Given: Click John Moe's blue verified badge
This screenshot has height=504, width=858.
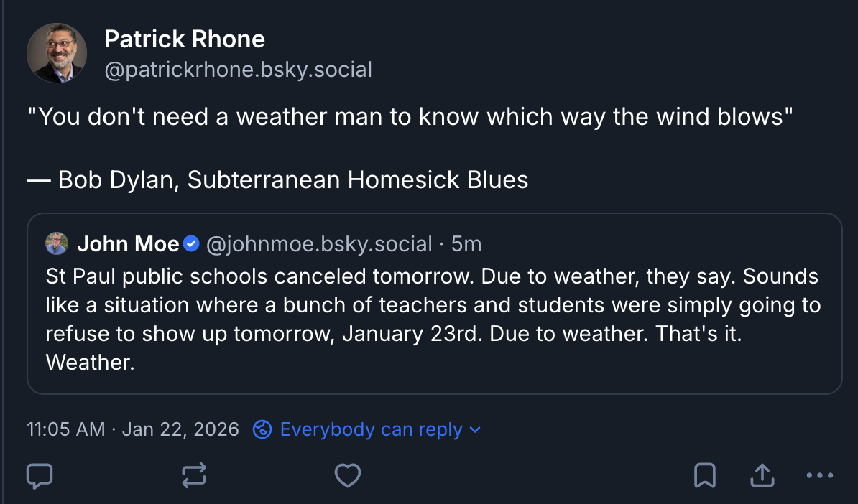Looking at the screenshot, I should [191, 244].
